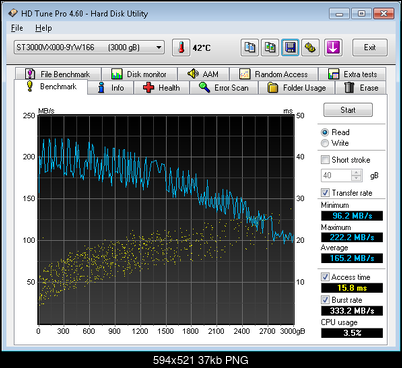Click the short stroke gB input field
The image size is (402, 368).
click(336, 175)
